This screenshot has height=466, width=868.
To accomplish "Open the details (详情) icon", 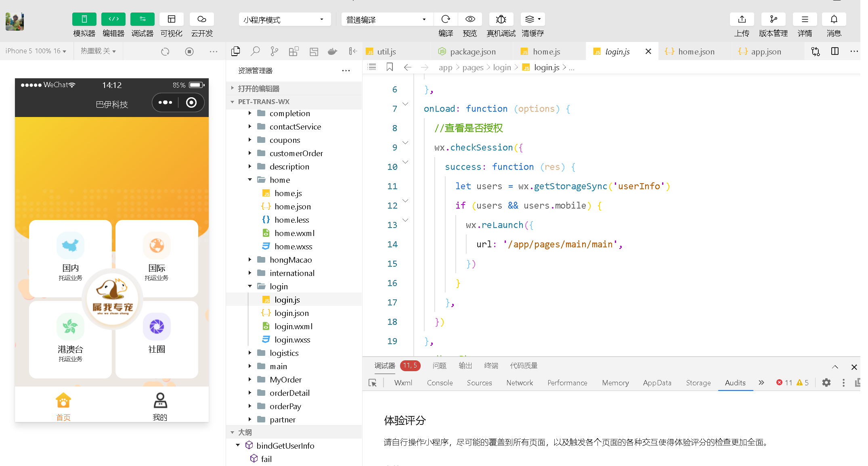I will (x=805, y=19).
